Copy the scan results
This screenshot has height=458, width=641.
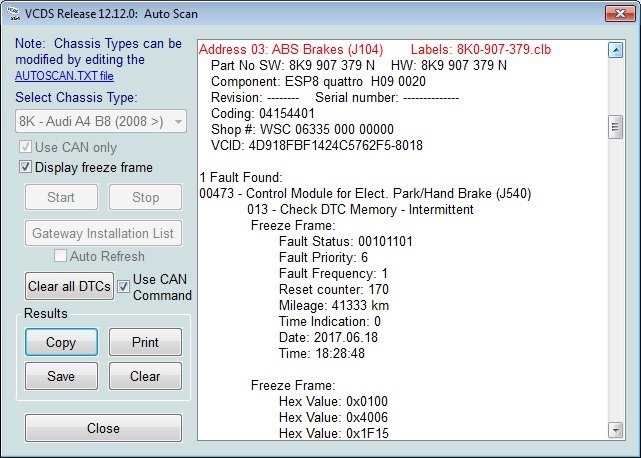tap(61, 342)
